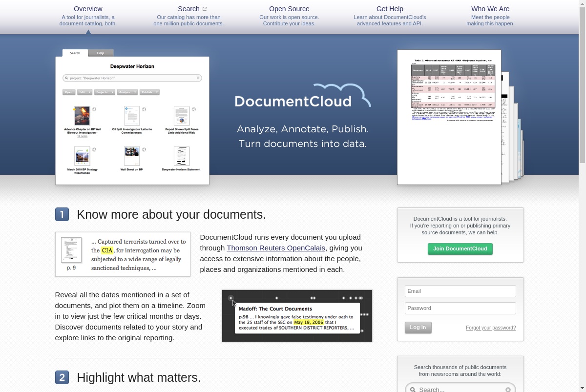
Task: Open the Wall Street on BP thumbnail
Action: click(132, 156)
